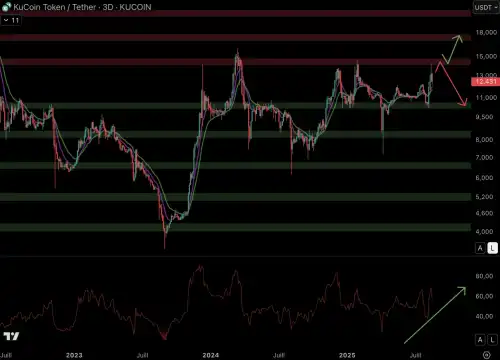500x360 pixels.
Task: Click the 15,000 price axis label
Action: [486, 56]
